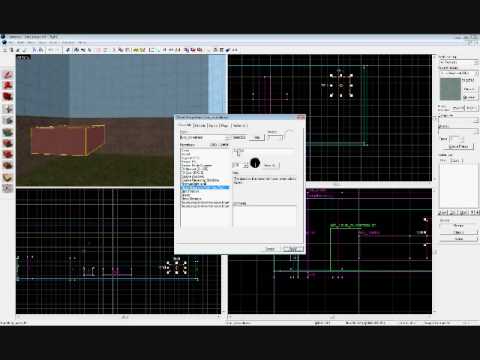The image size is (480, 360).
Task: Click the Carve toolbar icon
Action: (68, 50)
